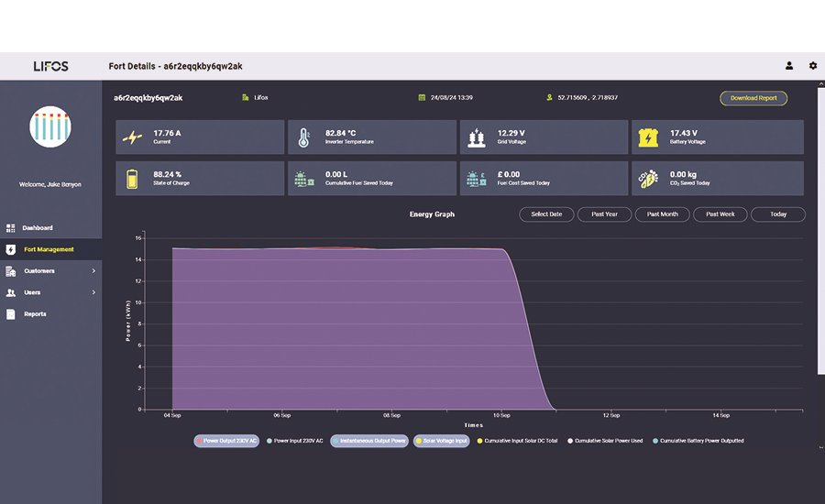Click the company icon beside Lifos
The height and width of the screenshot is (504, 825).
pyautogui.click(x=245, y=97)
